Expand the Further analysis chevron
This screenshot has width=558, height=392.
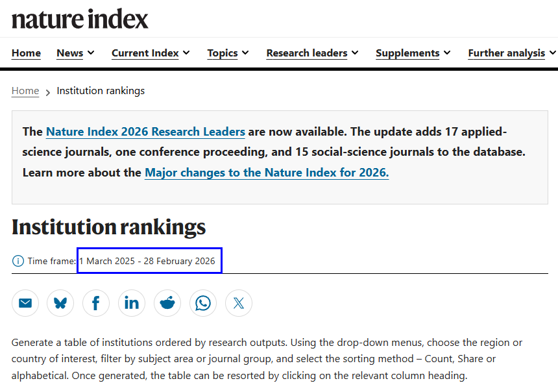point(552,53)
